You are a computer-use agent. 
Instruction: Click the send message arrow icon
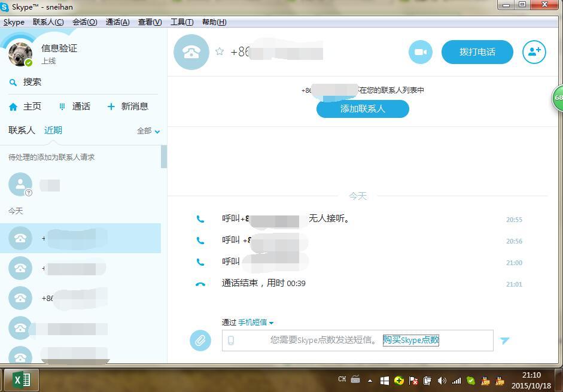point(504,341)
